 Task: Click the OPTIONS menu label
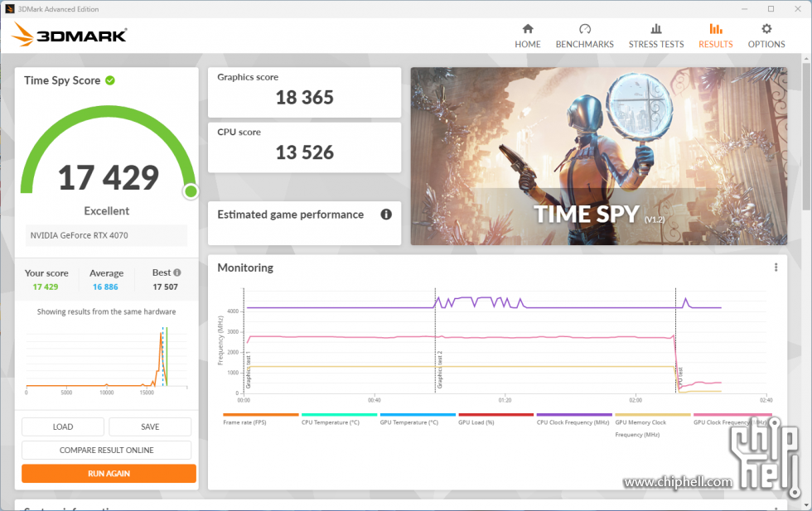766,45
